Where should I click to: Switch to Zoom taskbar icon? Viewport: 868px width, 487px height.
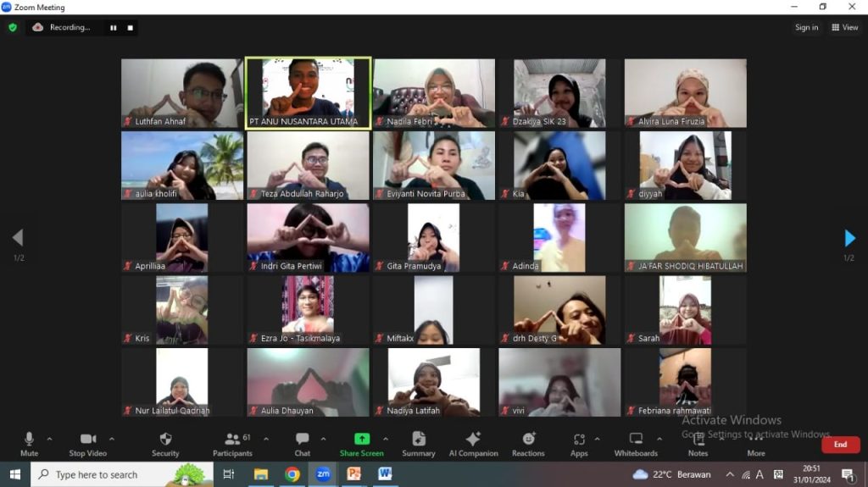323,474
